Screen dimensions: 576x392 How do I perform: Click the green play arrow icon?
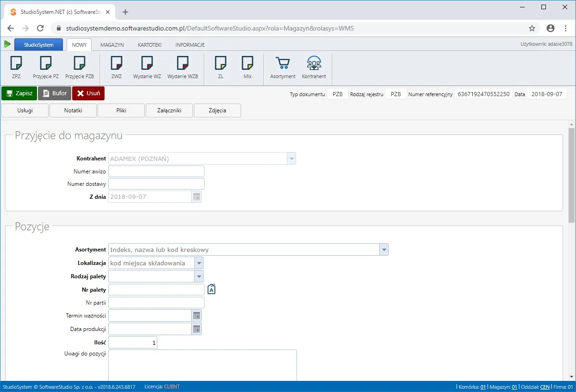(x=7, y=44)
